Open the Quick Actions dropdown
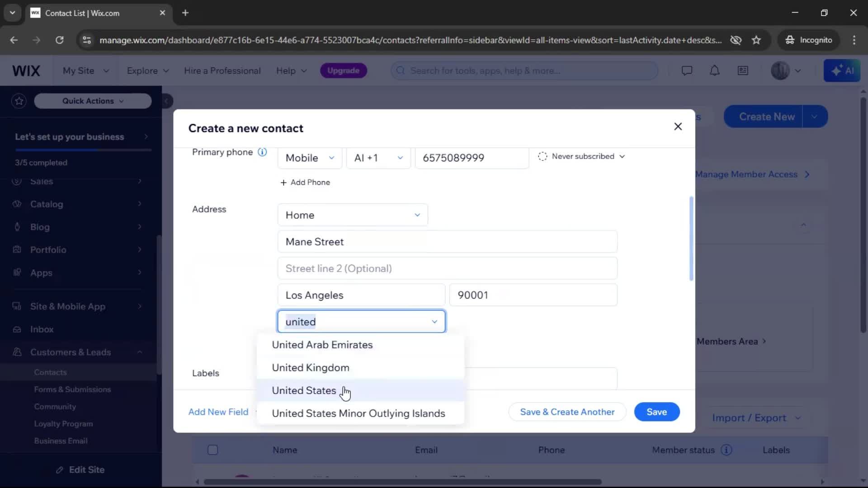This screenshot has height=488, width=868. (x=93, y=101)
